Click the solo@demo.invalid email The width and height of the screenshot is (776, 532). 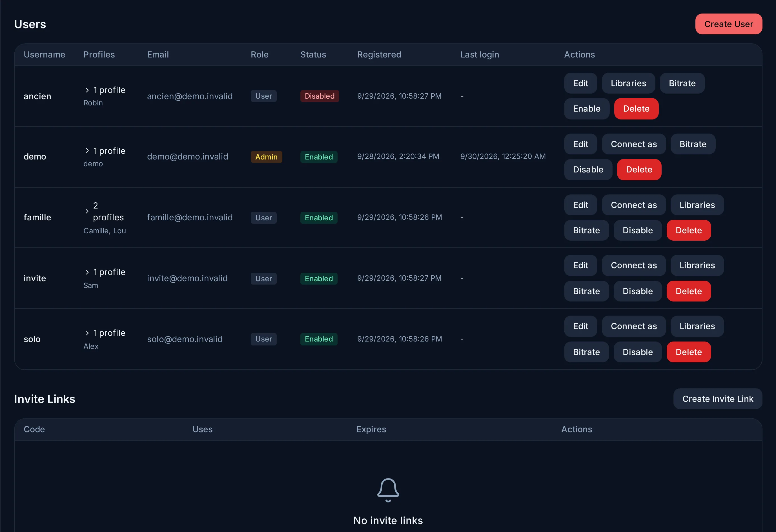pyautogui.click(x=185, y=339)
